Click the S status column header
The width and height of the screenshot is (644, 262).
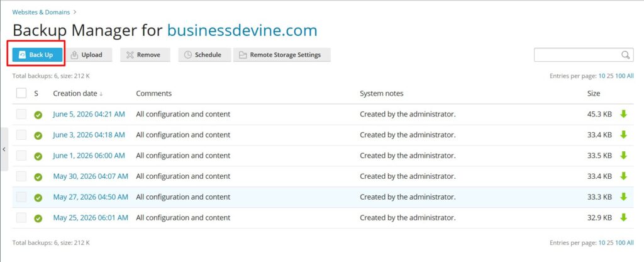36,93
